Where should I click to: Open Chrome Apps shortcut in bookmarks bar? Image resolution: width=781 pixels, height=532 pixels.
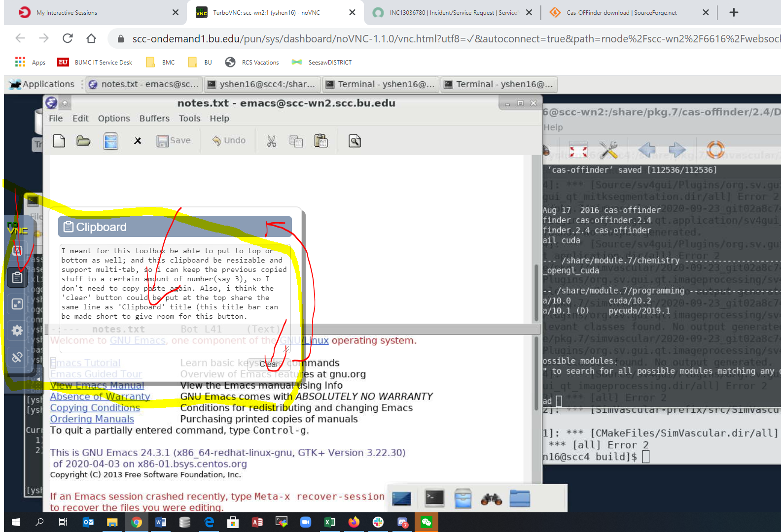[30, 62]
